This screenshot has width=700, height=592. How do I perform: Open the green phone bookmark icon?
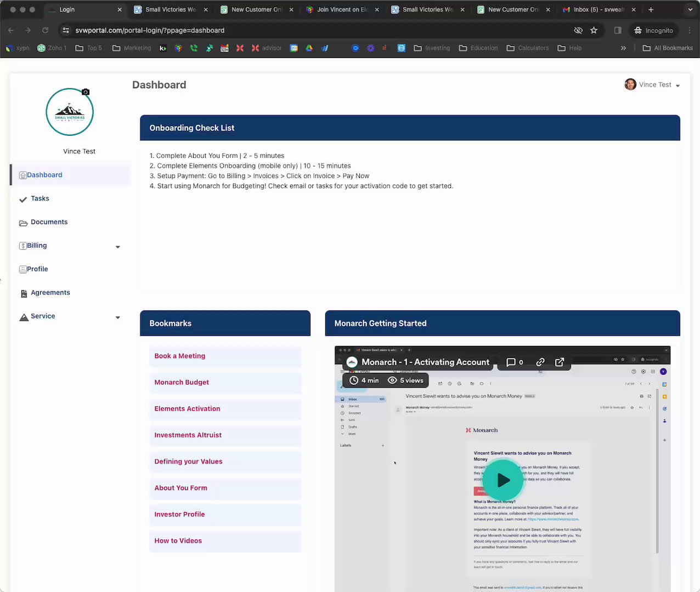194,48
